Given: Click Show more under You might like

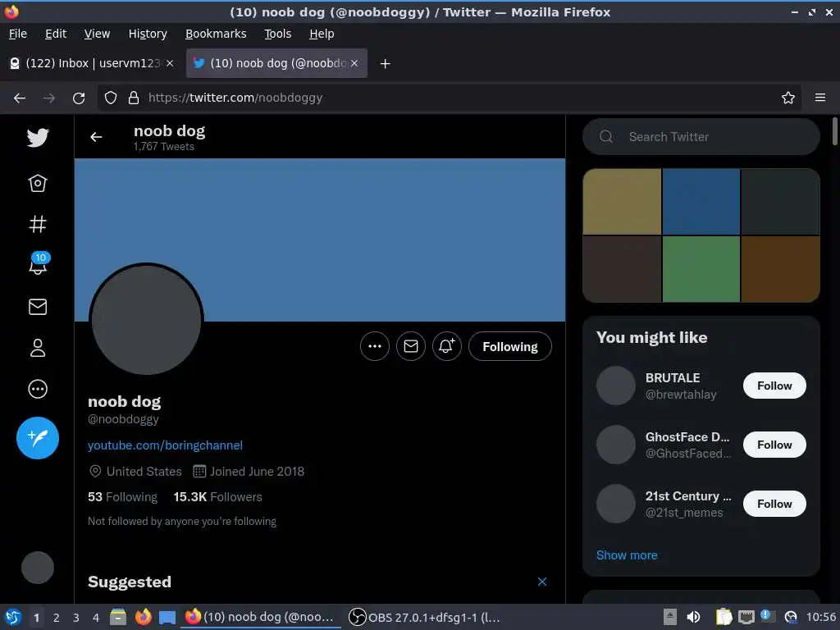Looking at the screenshot, I should [x=627, y=555].
